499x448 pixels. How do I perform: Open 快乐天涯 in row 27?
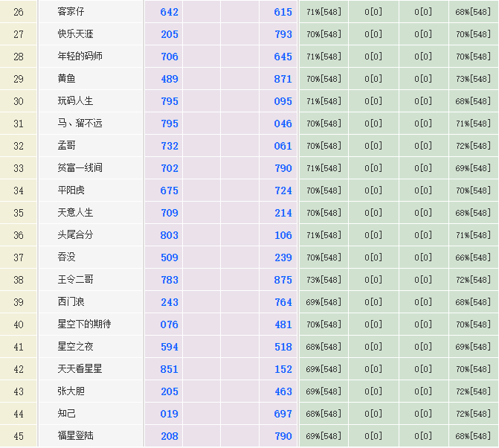pyautogui.click(x=76, y=34)
